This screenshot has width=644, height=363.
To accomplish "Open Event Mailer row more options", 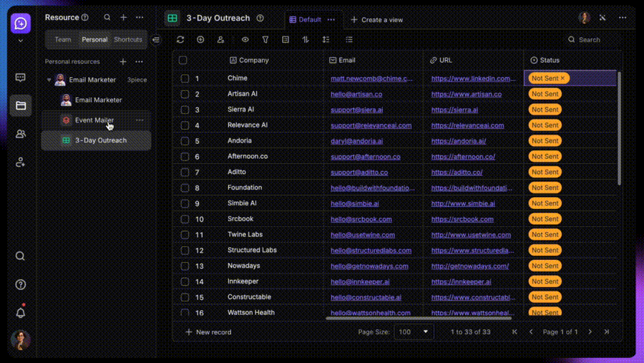I will tap(140, 120).
